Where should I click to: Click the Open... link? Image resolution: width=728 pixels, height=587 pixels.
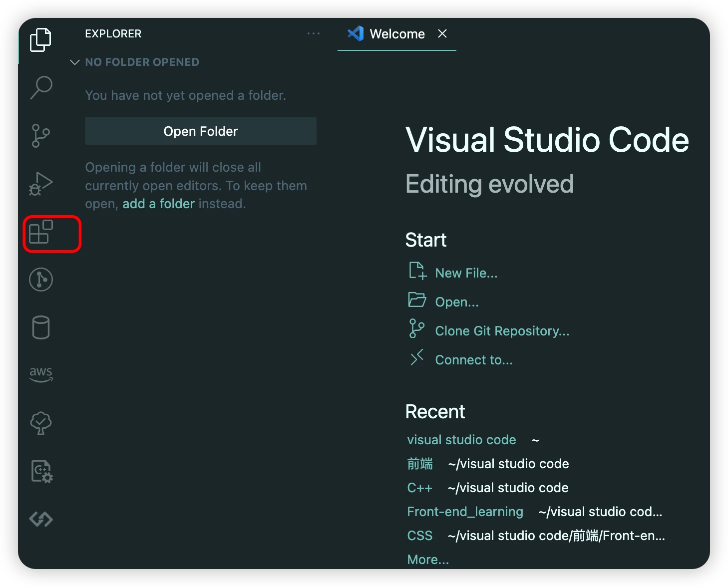pyautogui.click(x=457, y=302)
